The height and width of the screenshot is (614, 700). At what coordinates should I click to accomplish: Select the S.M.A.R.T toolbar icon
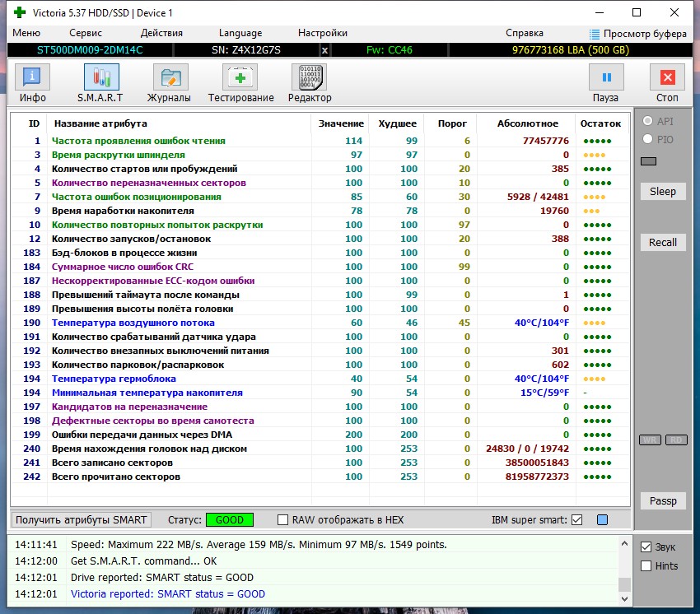pyautogui.click(x=101, y=77)
